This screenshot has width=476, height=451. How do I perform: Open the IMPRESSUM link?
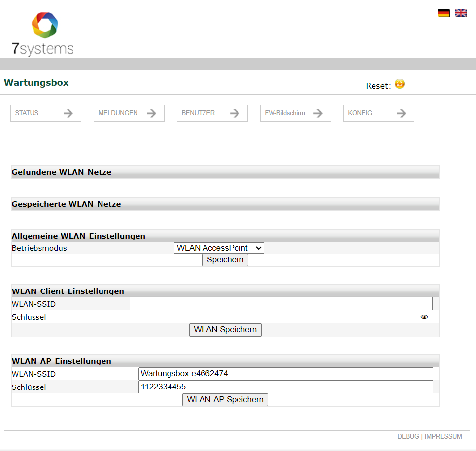(443, 436)
